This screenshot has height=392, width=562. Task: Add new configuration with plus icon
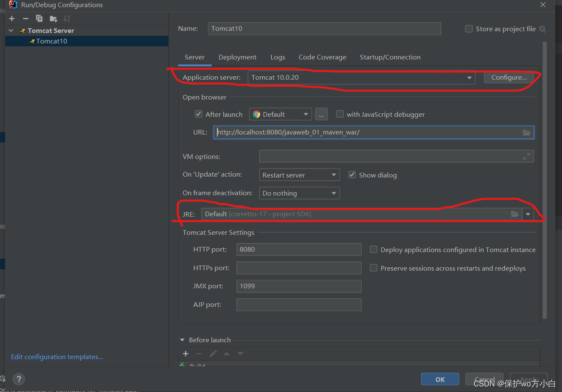click(x=12, y=19)
